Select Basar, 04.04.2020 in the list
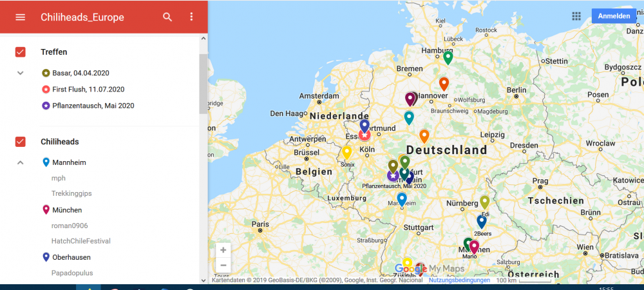Viewport: 644px width, 290px height. [x=80, y=73]
